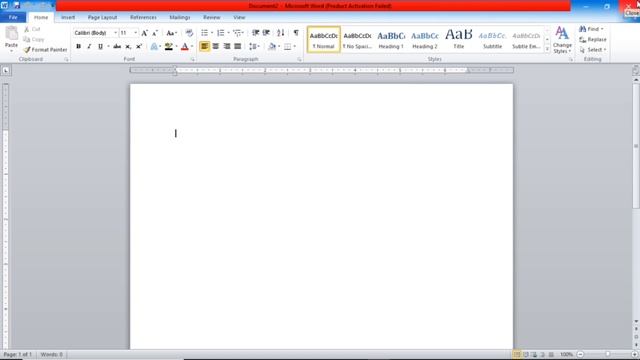Apply the font color red A

click(x=184, y=47)
